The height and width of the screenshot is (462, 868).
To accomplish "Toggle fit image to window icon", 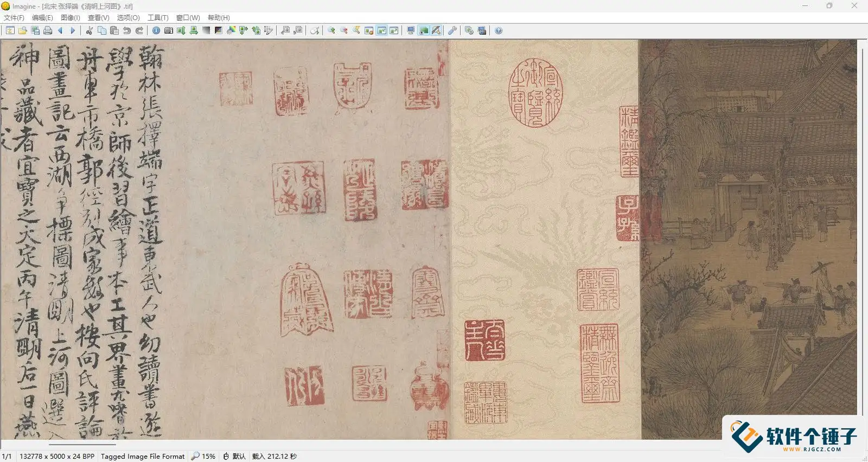I will click(381, 30).
